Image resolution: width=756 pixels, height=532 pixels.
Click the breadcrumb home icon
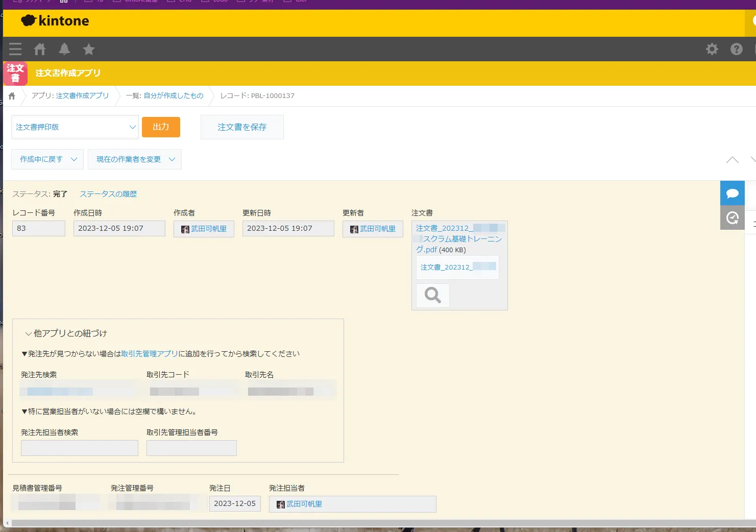pyautogui.click(x=12, y=96)
